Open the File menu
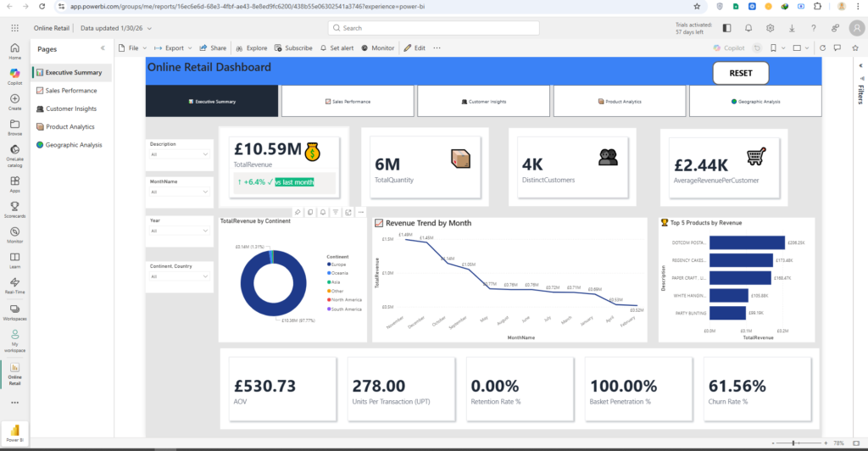Viewport: 868px width, 451px height. tap(132, 48)
